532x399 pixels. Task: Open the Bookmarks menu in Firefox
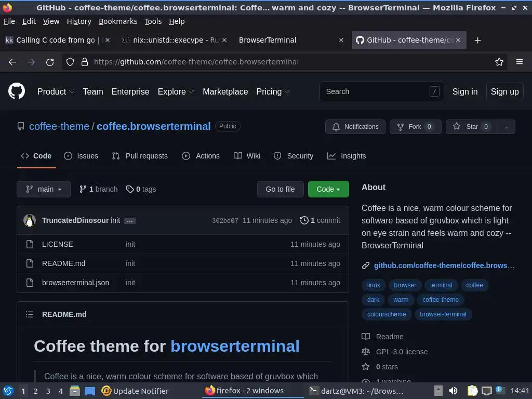point(118,21)
